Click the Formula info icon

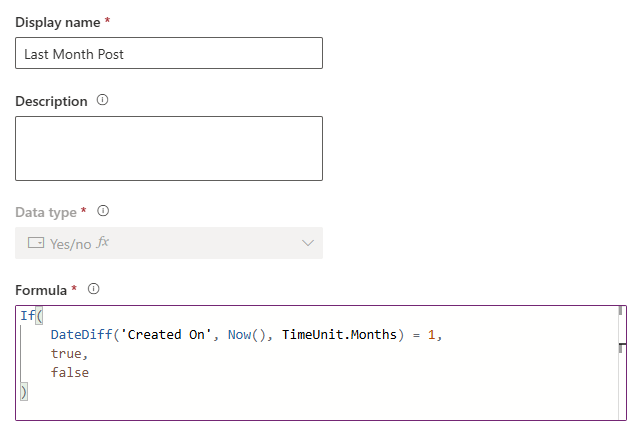94,289
